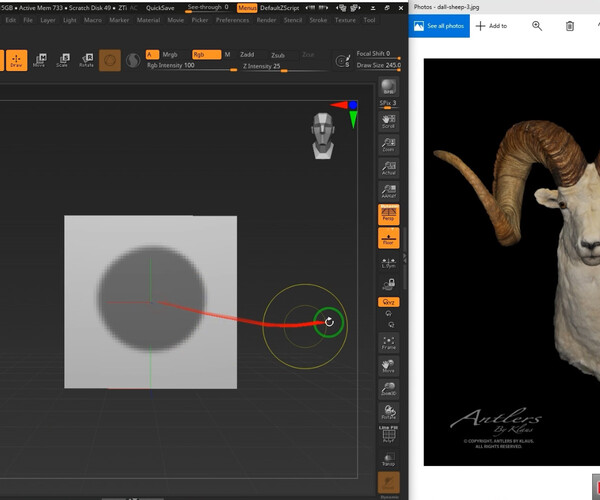Open the File menu
The height and width of the screenshot is (500, 600).
28,20
